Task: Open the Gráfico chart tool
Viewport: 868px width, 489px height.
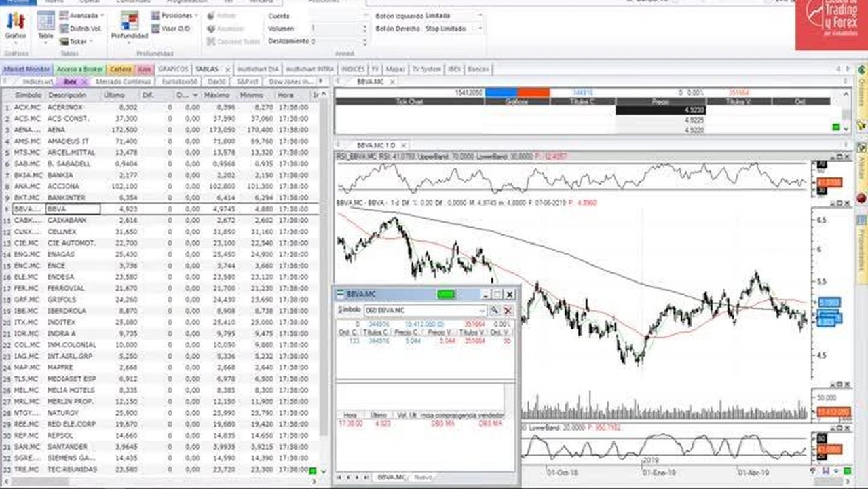Action: 15,26
